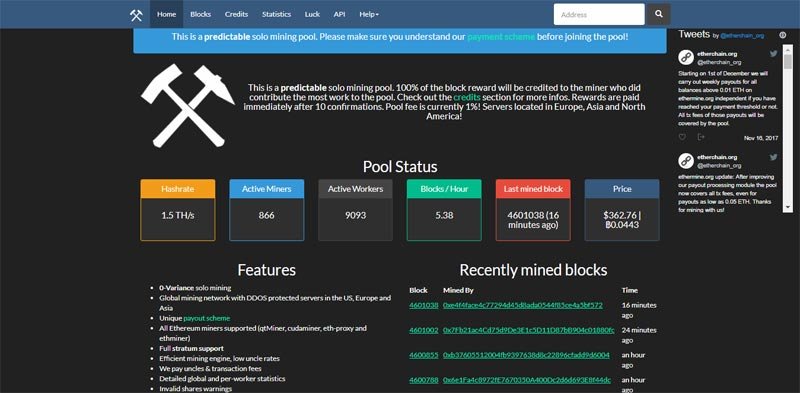Click the scroll down arrow in the tweets panel
This screenshot has height=393, width=800.
point(788,207)
